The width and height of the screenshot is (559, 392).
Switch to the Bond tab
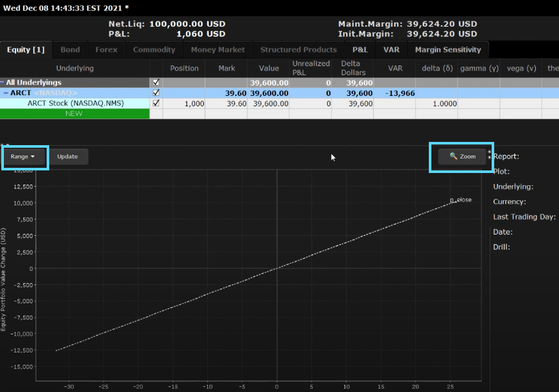point(70,50)
